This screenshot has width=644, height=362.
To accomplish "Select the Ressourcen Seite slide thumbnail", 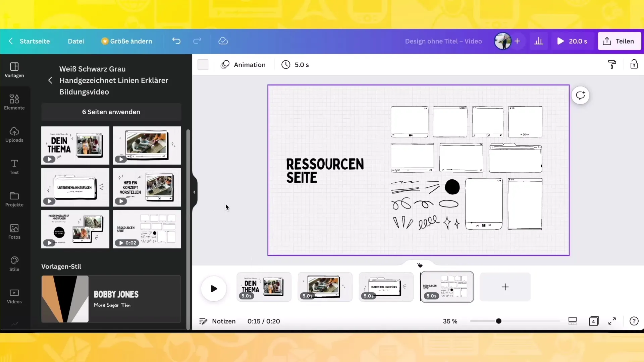I will [447, 287].
